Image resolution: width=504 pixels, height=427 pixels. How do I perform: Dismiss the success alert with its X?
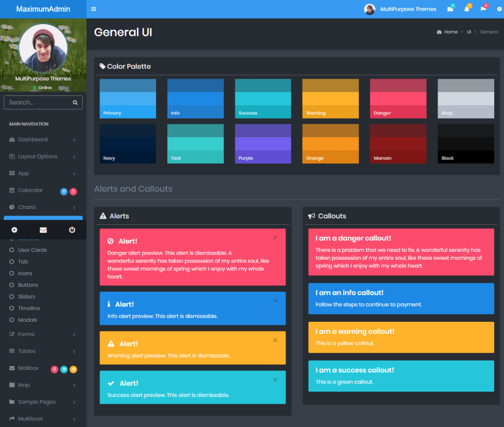275,380
